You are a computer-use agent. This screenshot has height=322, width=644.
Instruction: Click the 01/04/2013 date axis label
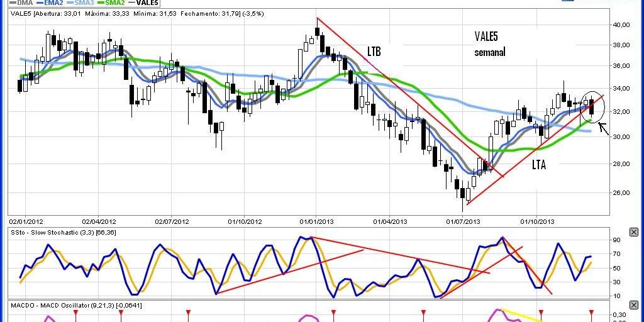pos(390,222)
